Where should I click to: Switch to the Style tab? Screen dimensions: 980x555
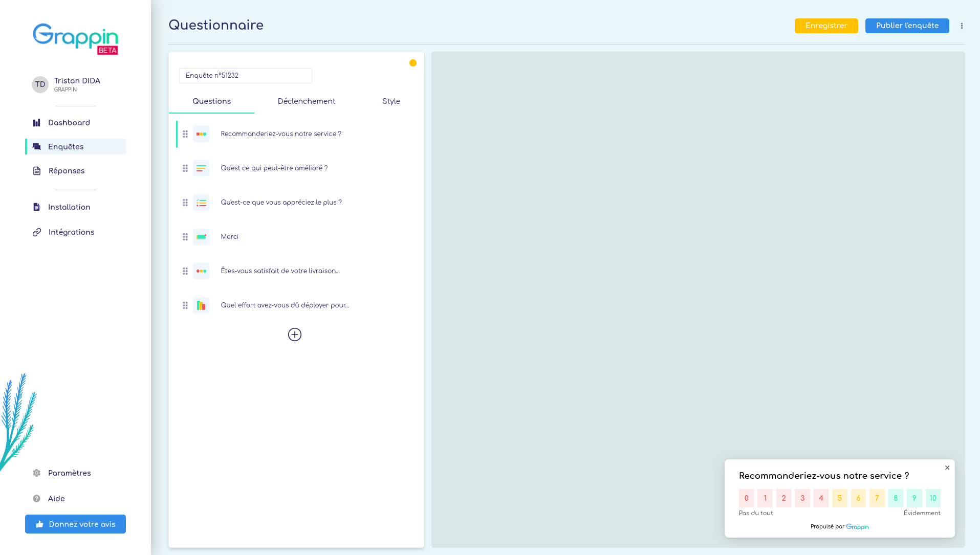(x=391, y=101)
